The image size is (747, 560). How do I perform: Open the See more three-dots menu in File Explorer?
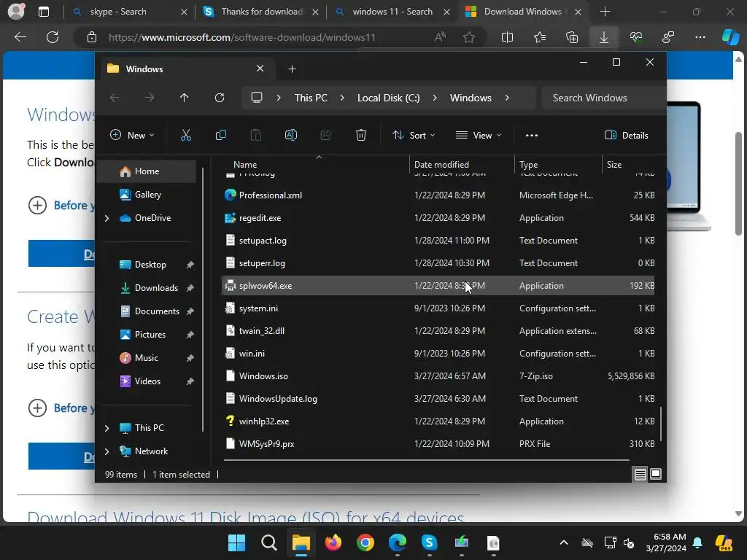tap(532, 135)
